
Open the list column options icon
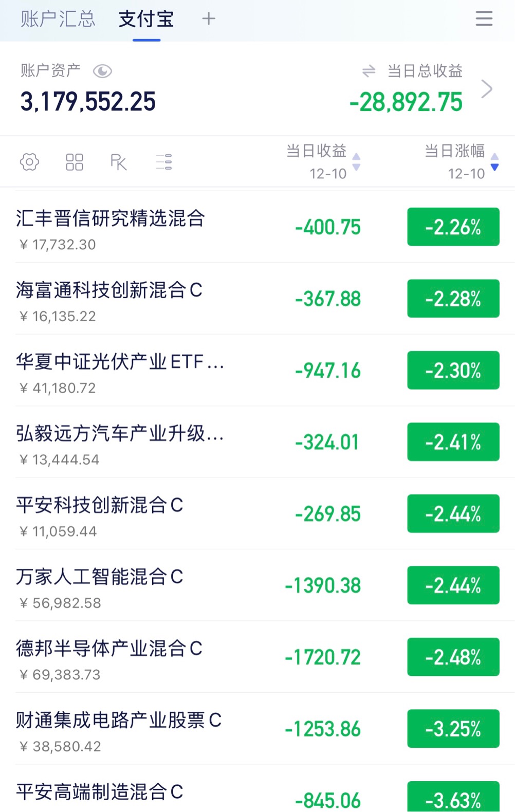point(164,162)
